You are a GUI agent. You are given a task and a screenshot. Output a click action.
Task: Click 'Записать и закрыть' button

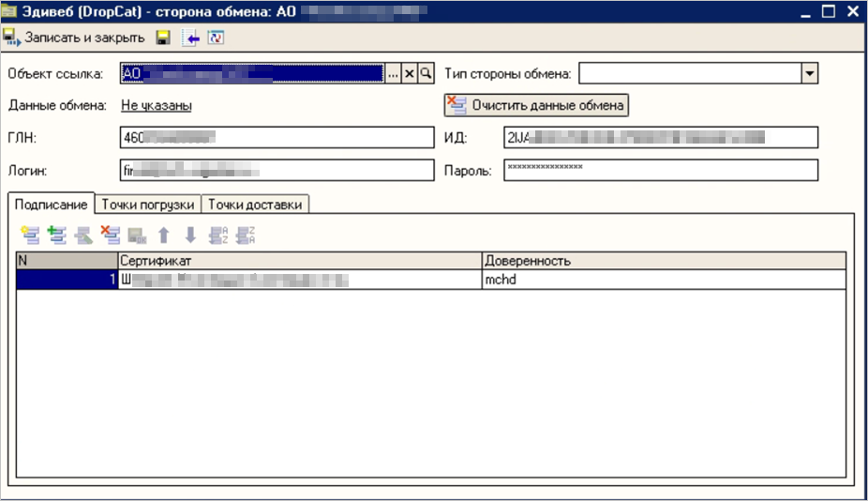point(74,38)
